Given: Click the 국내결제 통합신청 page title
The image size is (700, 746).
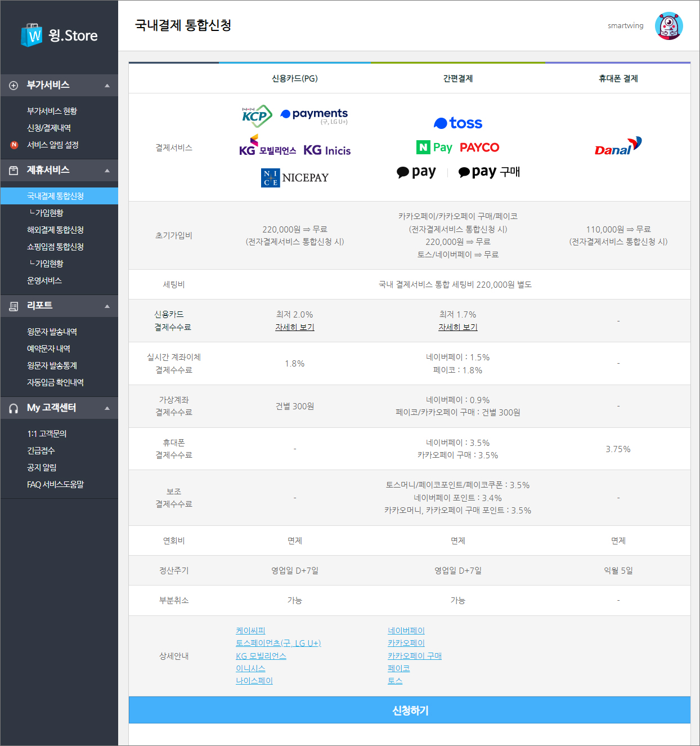Looking at the screenshot, I should click(183, 25).
